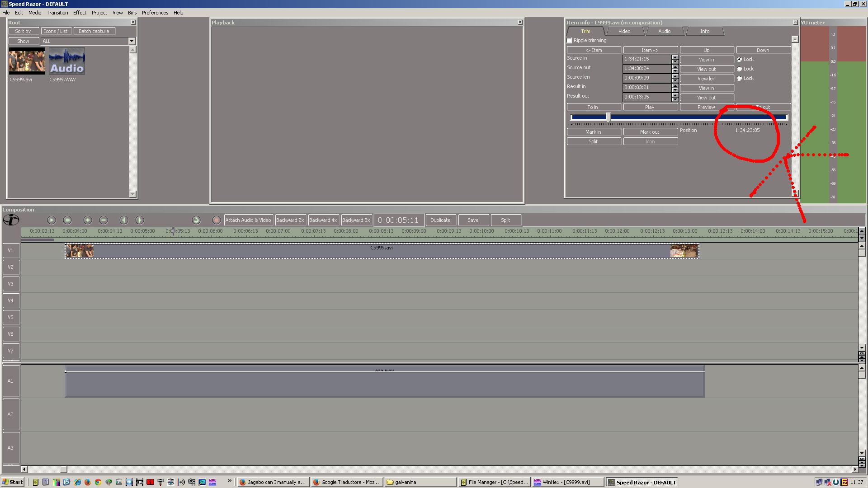Enable Ripple trimming checkbox
This screenshot has width=868, height=488.
[x=570, y=41]
